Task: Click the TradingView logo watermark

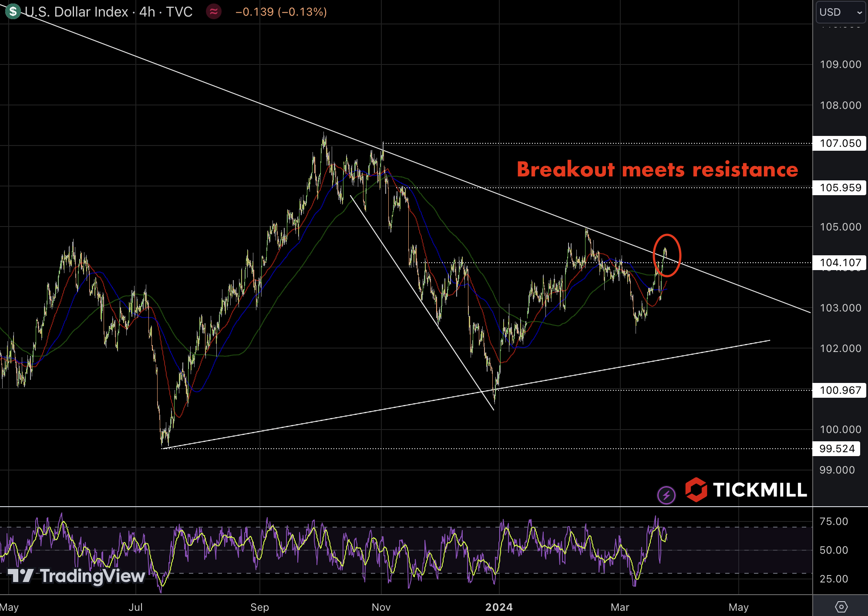Action: (x=77, y=576)
